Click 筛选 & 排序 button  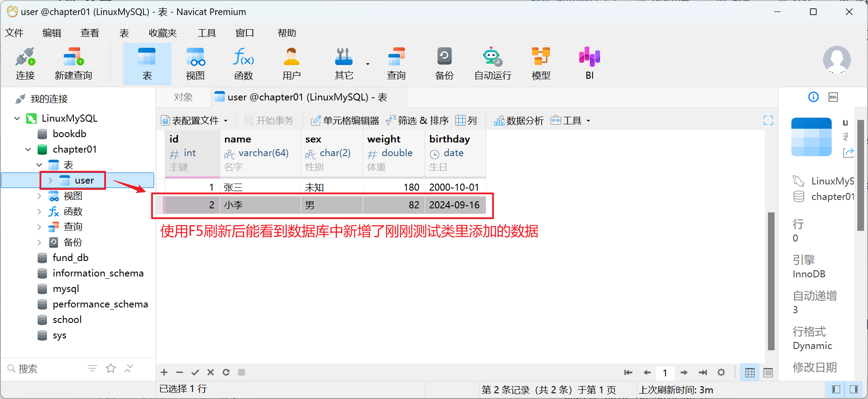click(417, 120)
